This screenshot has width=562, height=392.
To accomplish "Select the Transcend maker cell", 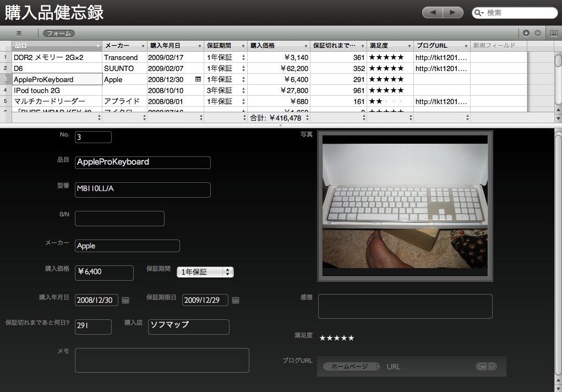I will coord(125,57).
